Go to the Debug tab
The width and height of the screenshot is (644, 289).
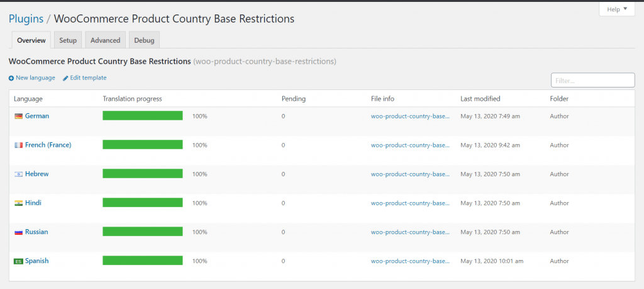click(144, 40)
